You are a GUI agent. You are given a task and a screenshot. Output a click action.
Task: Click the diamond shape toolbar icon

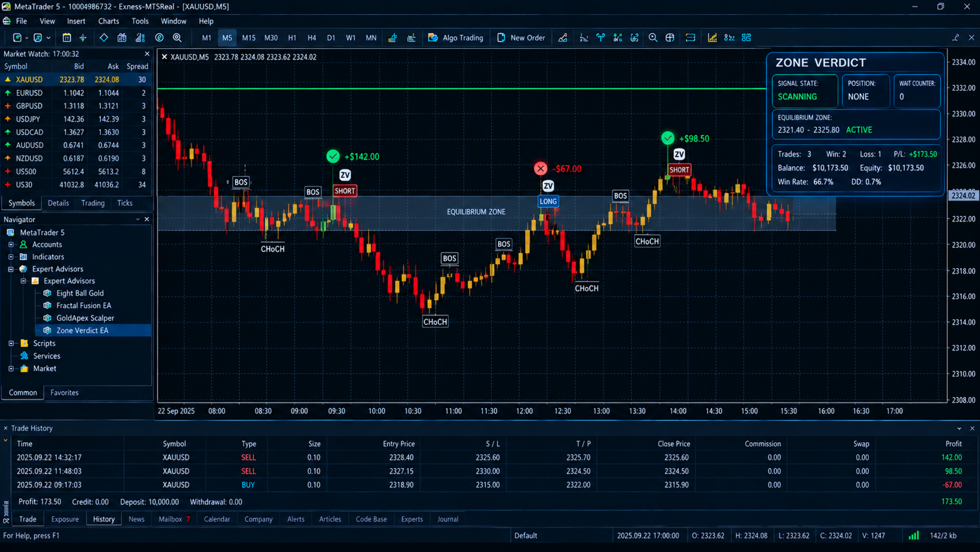click(x=104, y=38)
